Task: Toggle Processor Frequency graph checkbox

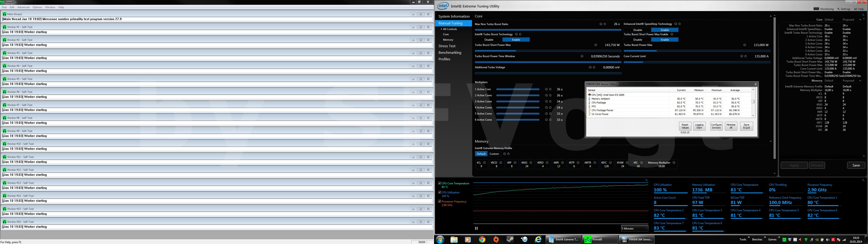Action: point(439,202)
